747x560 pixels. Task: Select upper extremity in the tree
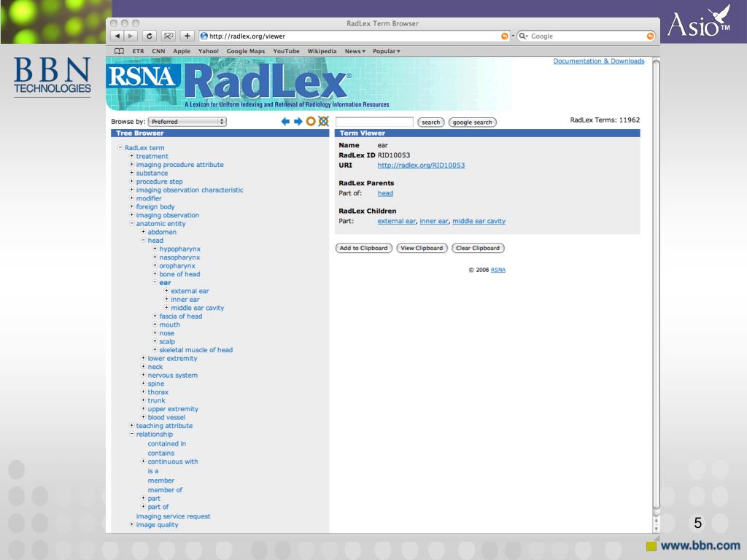(173, 409)
